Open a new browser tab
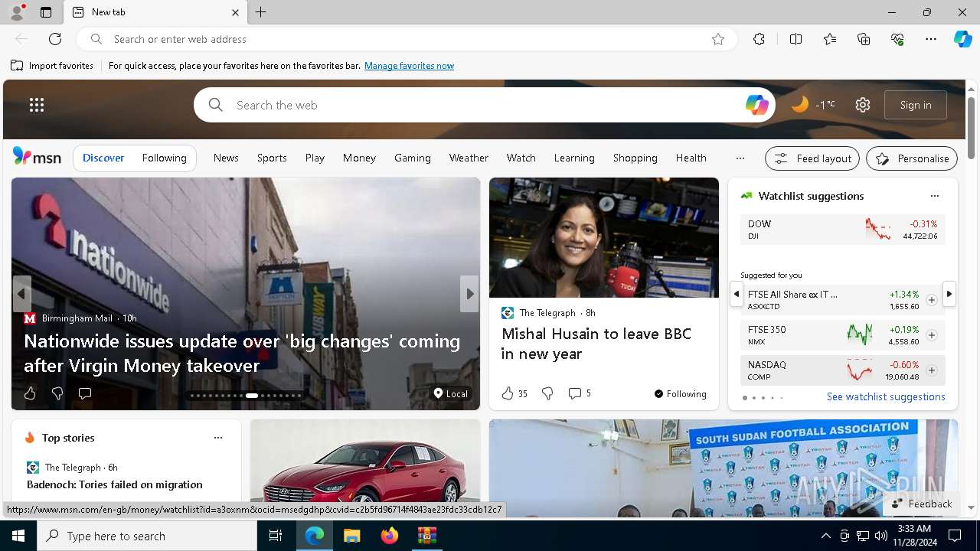The image size is (980, 551). pyautogui.click(x=261, y=12)
